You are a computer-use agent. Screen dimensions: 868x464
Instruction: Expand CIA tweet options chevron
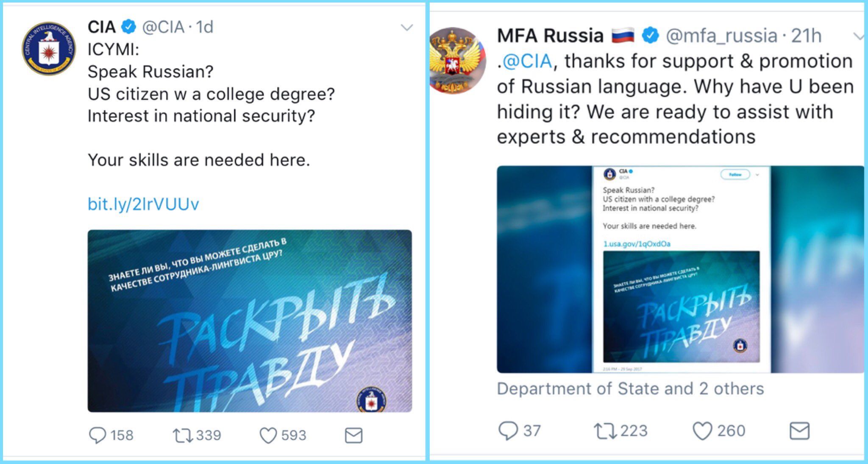406,28
